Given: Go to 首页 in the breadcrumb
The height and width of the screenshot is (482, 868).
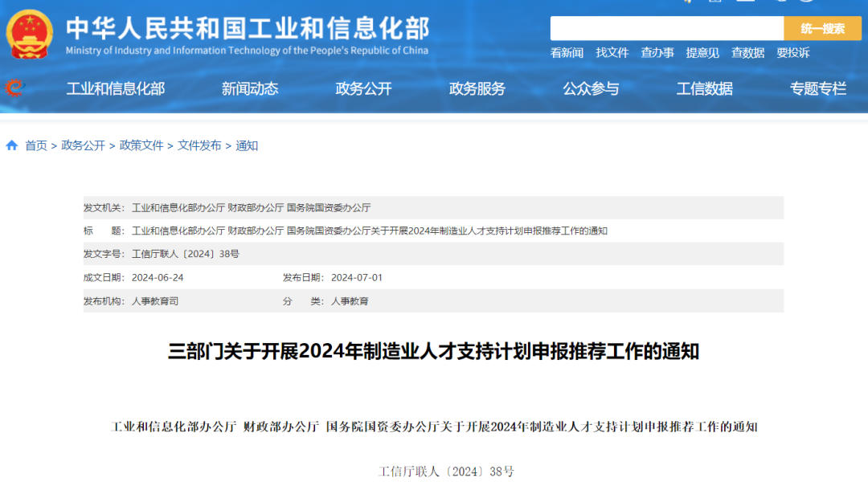Looking at the screenshot, I should (x=36, y=145).
